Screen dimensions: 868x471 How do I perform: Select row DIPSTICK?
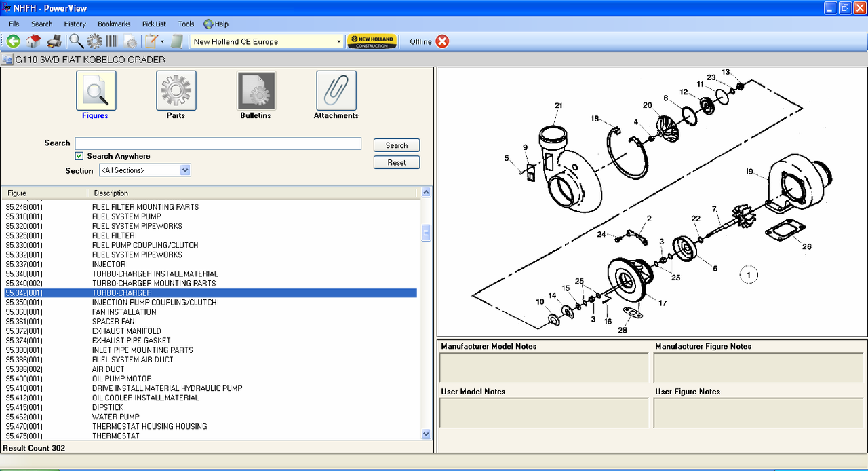(210, 407)
